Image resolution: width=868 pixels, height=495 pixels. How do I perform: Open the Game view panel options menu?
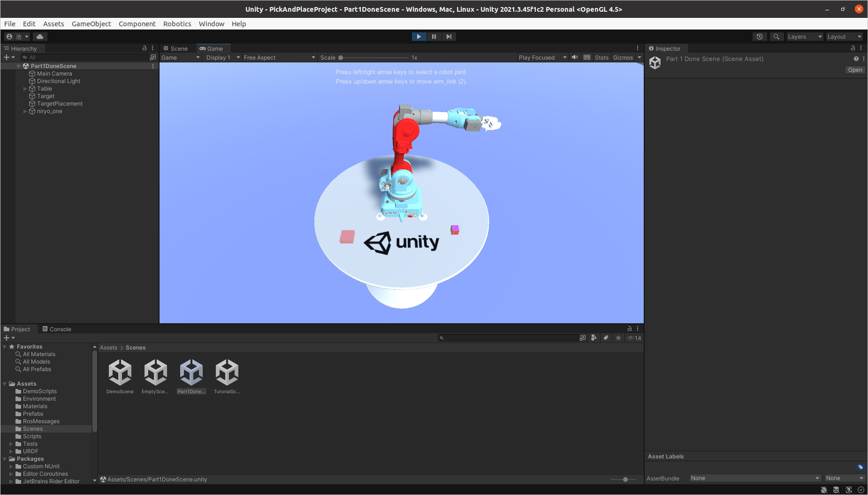coord(638,48)
